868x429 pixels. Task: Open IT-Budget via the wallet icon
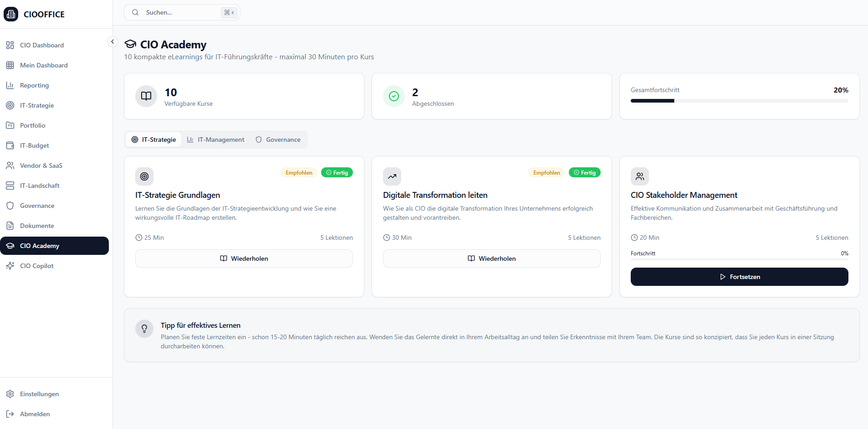click(x=10, y=145)
